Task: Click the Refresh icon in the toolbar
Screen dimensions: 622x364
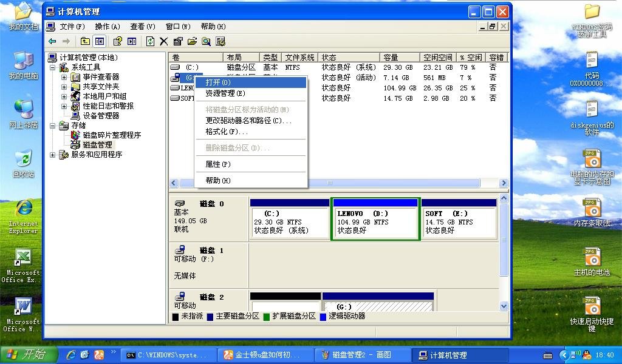Action: click(149, 41)
